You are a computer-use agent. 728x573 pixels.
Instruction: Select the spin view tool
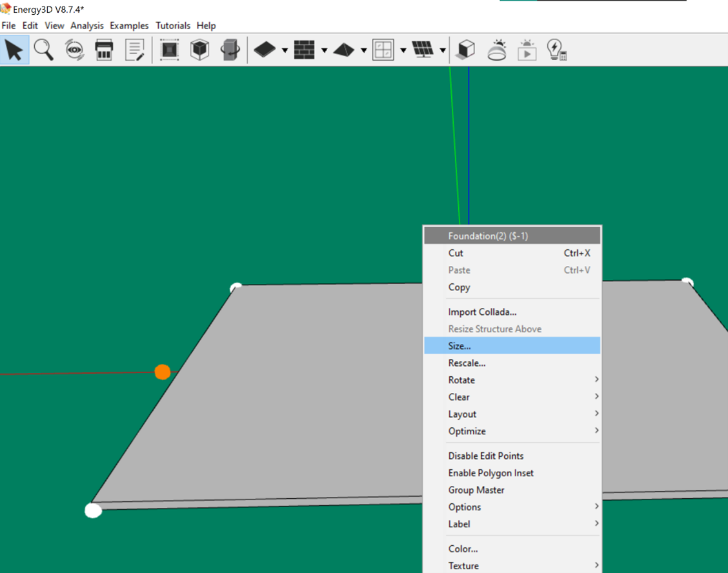pos(74,50)
